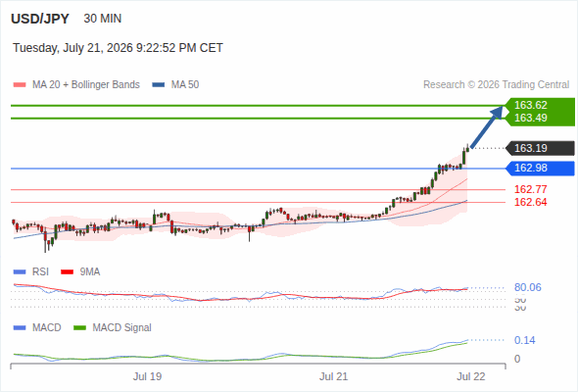The height and width of the screenshot is (392, 578).
Task: Click the 9MA red legend swatch
Action: tap(67, 272)
